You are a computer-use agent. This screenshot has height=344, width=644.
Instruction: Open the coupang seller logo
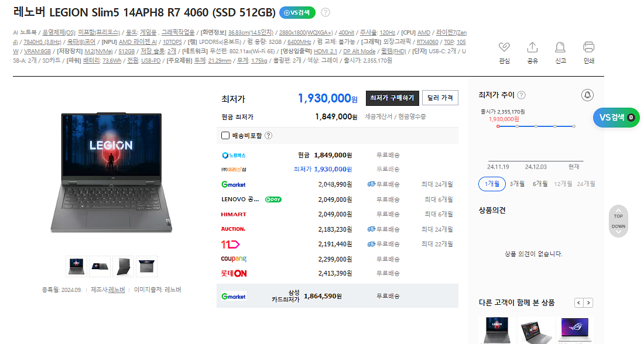coord(234,259)
